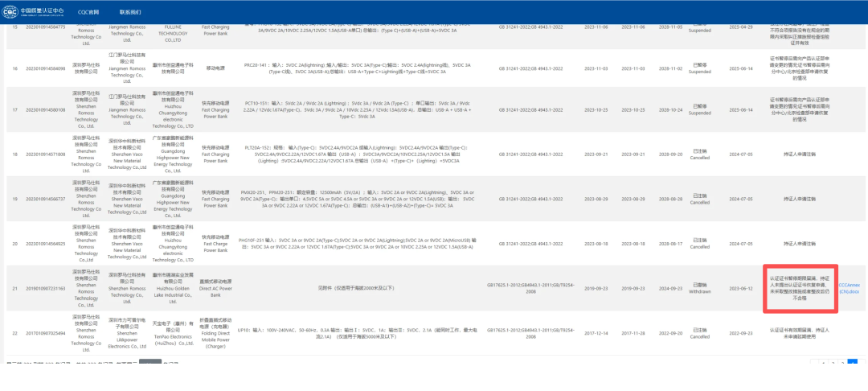Click the Cancelled status in row 19
Viewport: 868px width, 391px height.
pos(700,198)
